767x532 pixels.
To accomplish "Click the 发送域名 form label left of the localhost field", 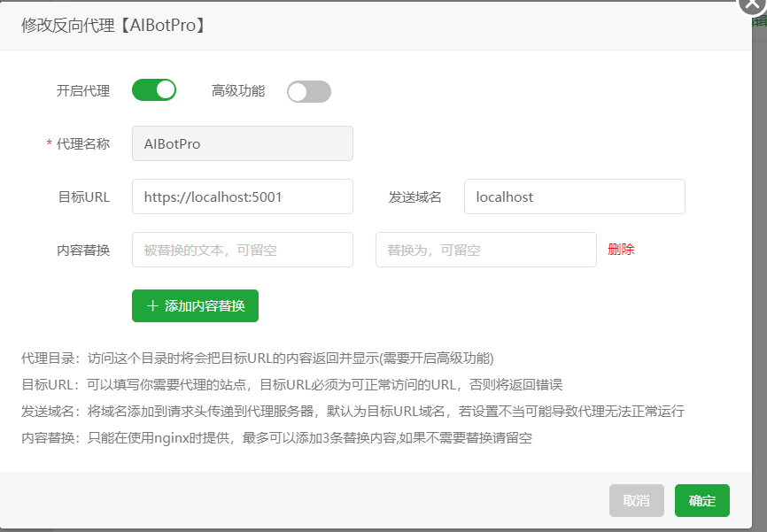I will [414, 197].
